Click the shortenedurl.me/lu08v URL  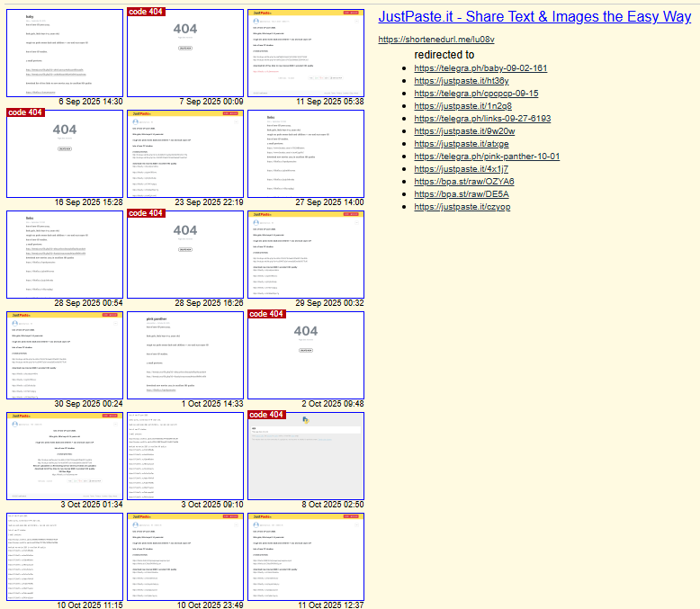435,40
